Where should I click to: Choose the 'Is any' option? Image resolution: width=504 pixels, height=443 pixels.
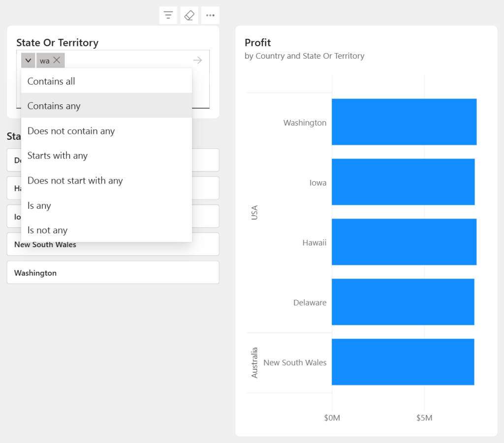(39, 205)
